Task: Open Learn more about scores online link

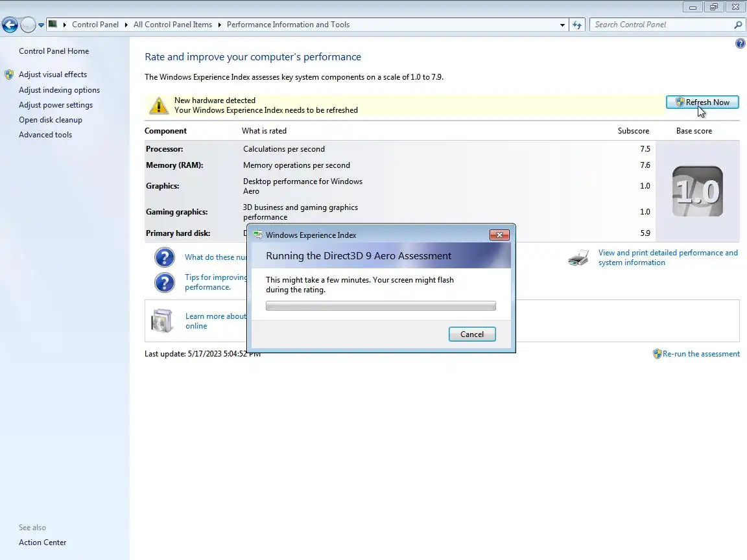Action: coord(216,321)
